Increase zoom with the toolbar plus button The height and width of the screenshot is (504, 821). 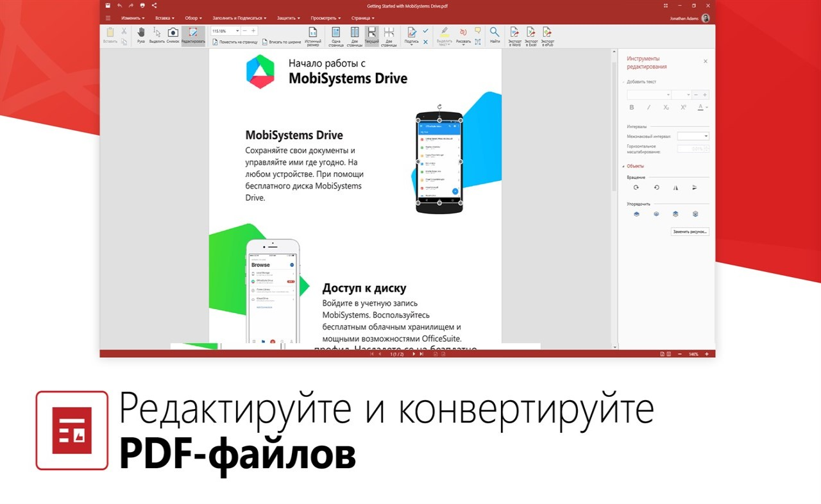253,31
